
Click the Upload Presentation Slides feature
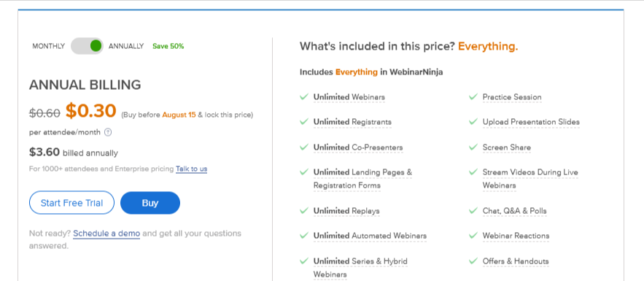tap(531, 122)
